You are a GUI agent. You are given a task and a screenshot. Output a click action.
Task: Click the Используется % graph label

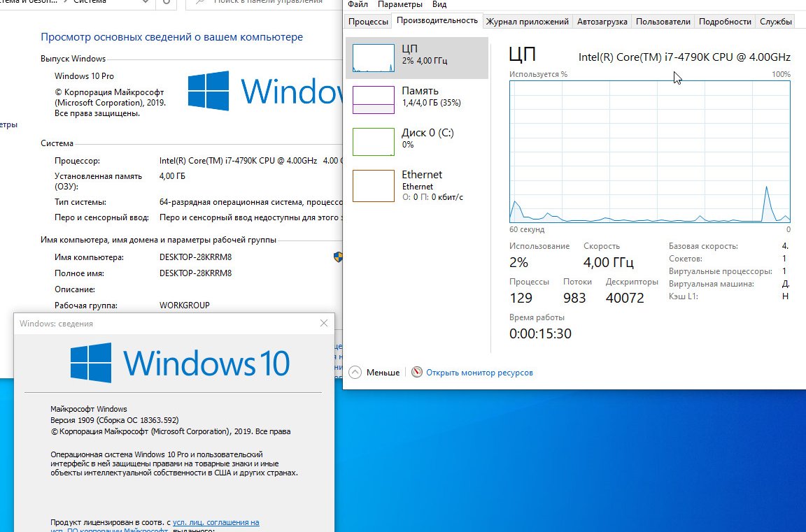[x=538, y=75]
